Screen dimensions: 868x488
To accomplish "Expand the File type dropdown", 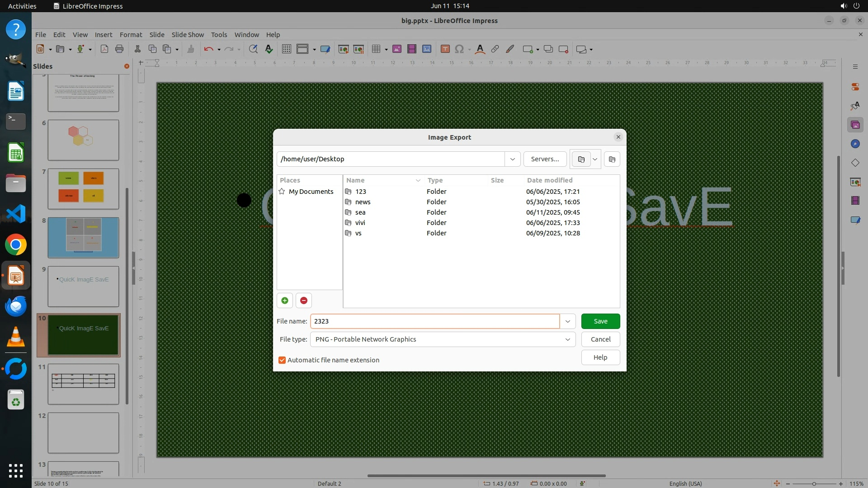I will [x=567, y=339].
